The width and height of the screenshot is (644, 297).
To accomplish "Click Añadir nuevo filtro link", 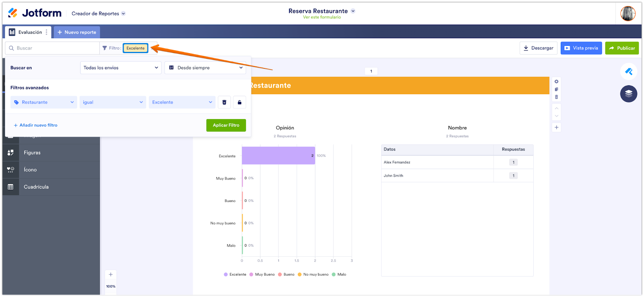I will coord(36,125).
